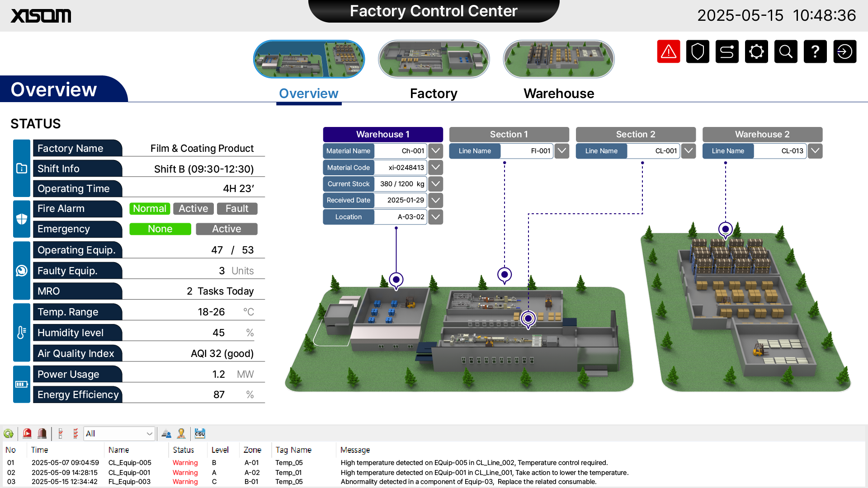The image size is (868, 488).
Task: Open the Line Name dropdown in Section 2
Action: point(688,151)
